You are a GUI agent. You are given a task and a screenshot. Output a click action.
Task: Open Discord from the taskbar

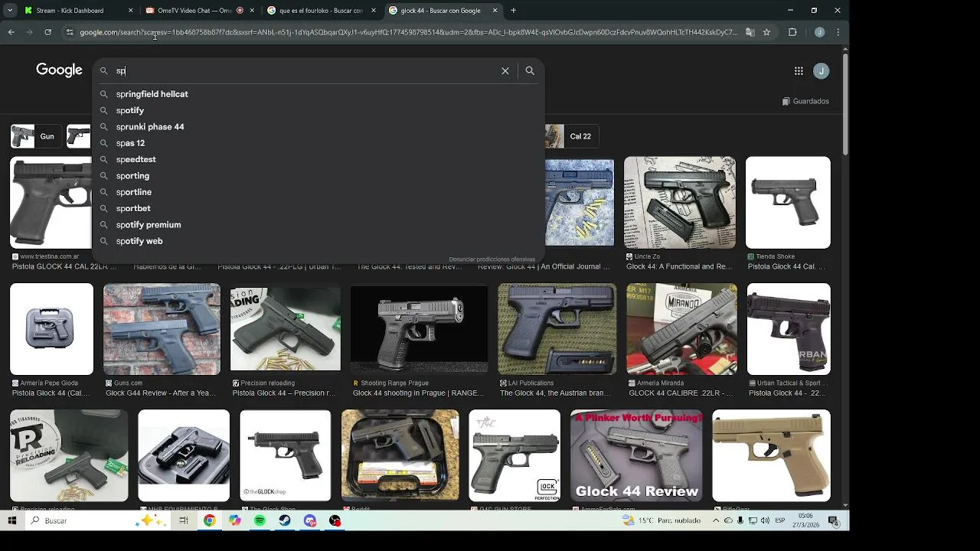point(310,520)
